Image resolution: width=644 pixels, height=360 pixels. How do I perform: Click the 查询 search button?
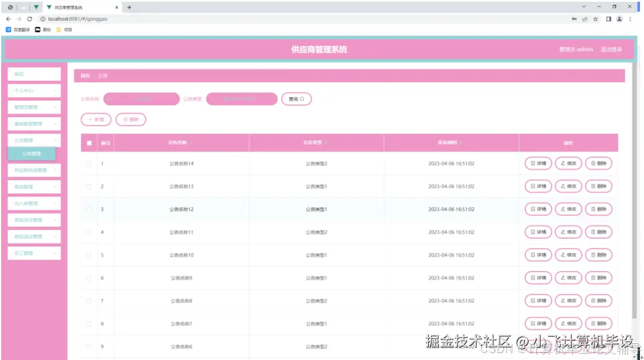(x=296, y=99)
